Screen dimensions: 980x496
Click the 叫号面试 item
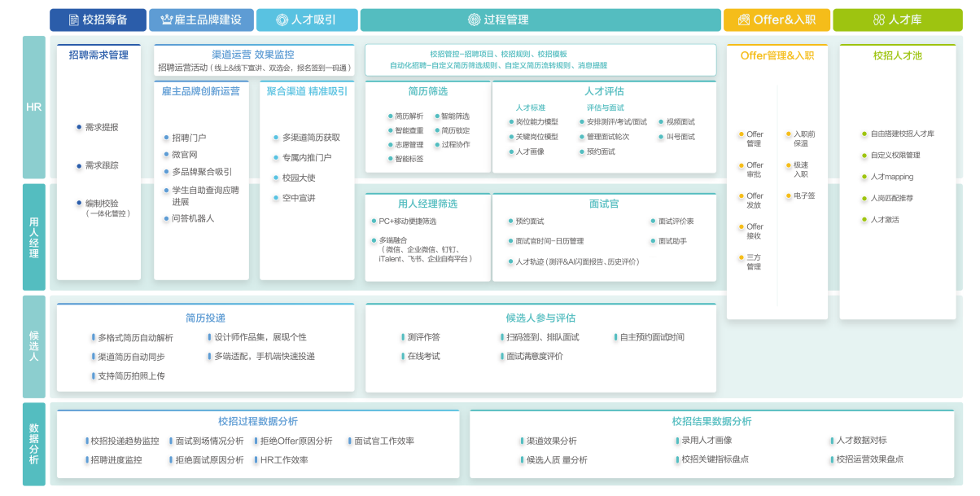point(680,137)
